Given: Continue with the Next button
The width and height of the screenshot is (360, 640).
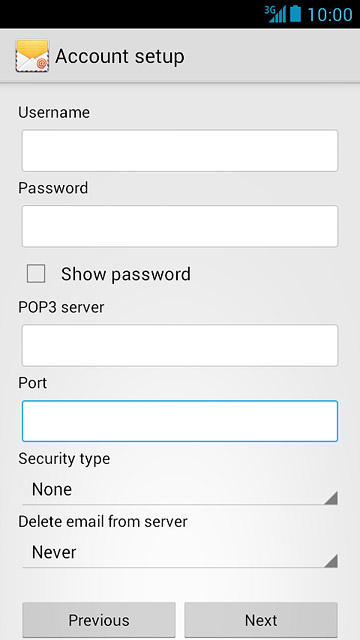Looking at the screenshot, I should coord(261,620).
